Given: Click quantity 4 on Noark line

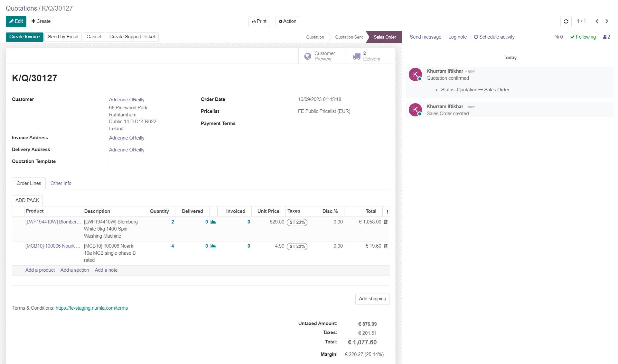Looking at the screenshot, I should point(173,246).
